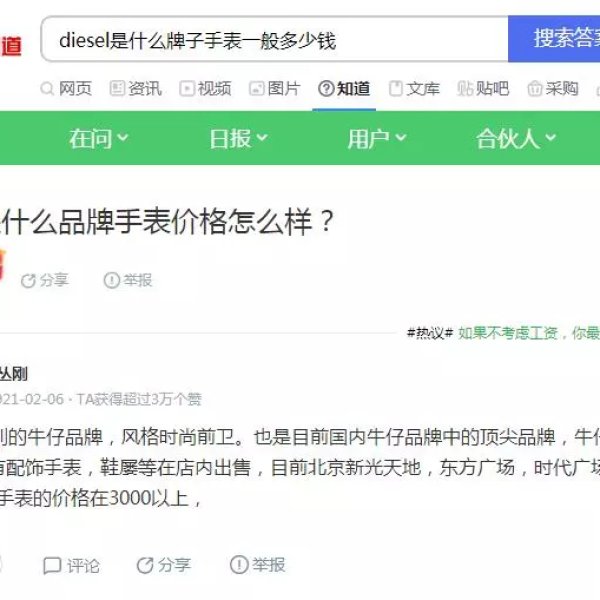Click the blue 搜索答案 button
This screenshot has height=600, width=600.
(x=554, y=39)
